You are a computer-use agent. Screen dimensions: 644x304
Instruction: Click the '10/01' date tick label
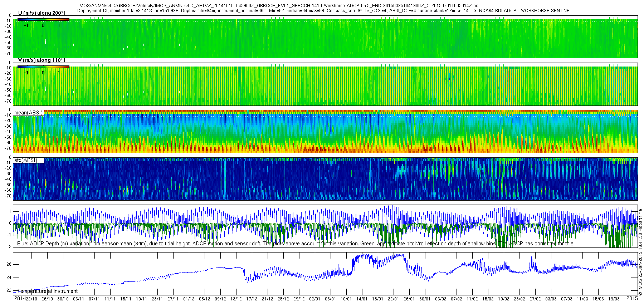pyautogui.click(x=346, y=299)
